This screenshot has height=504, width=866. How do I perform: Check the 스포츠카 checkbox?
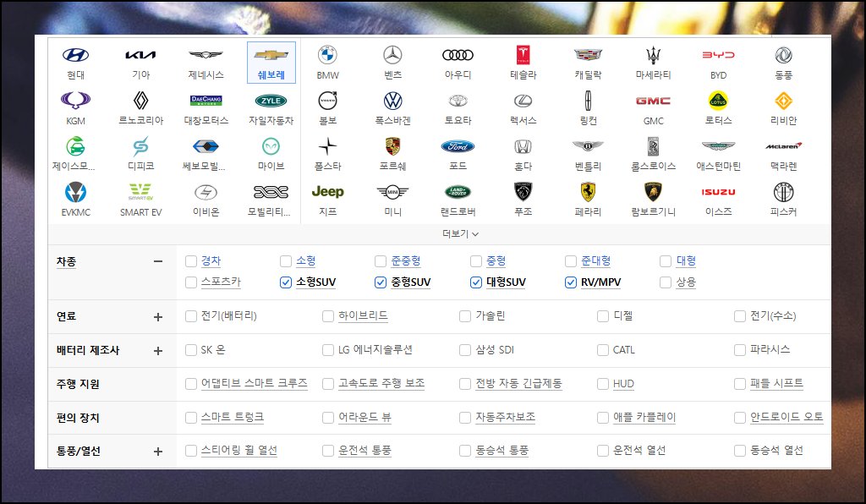[191, 282]
